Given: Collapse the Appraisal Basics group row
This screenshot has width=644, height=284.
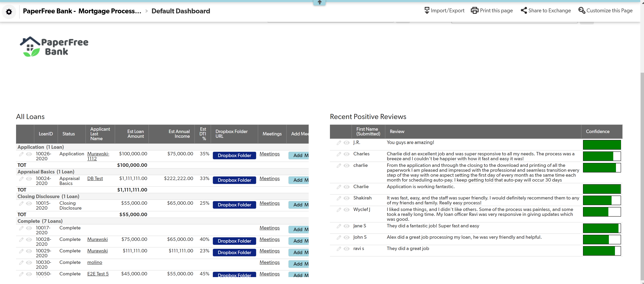Looking at the screenshot, I should pos(46,172).
